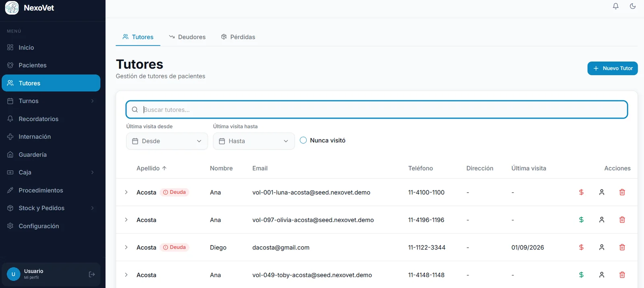Open Inicio from the sidebar
Screen dimensions: 644x288
[51, 47]
